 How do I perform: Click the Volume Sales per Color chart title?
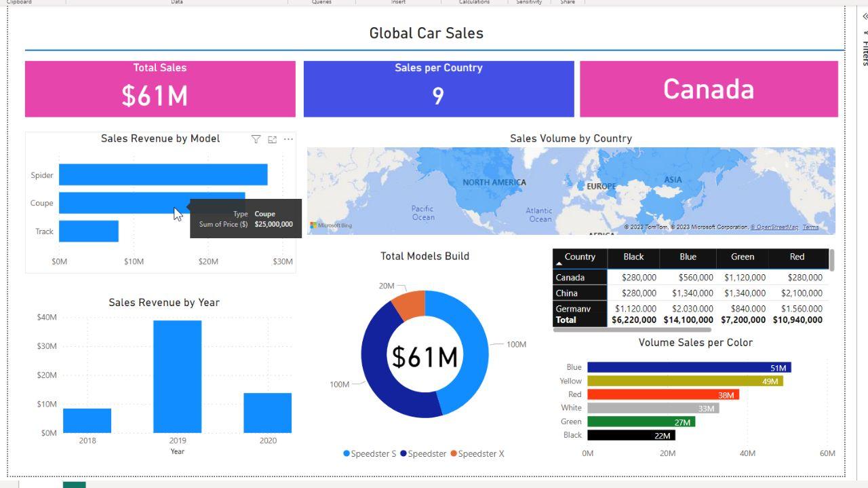coord(696,343)
